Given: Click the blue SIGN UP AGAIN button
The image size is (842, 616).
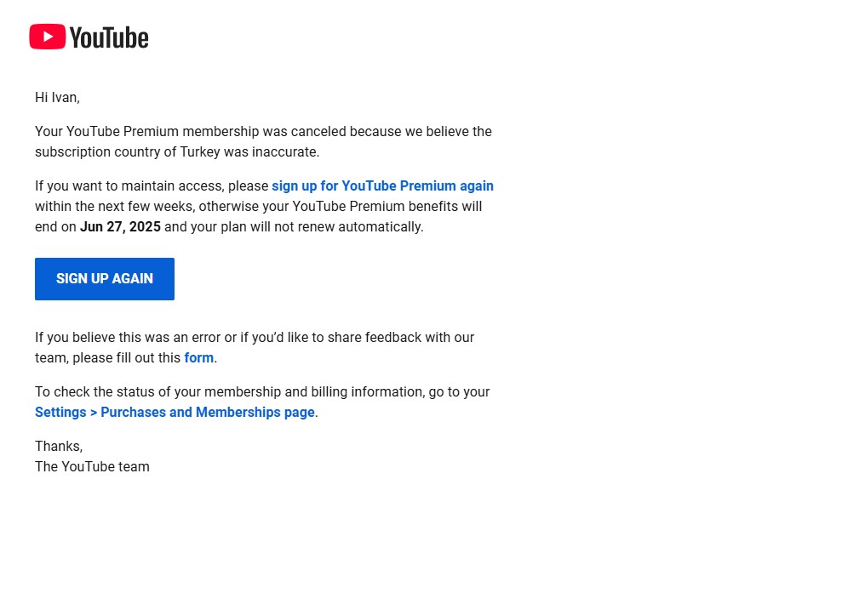Looking at the screenshot, I should [105, 279].
